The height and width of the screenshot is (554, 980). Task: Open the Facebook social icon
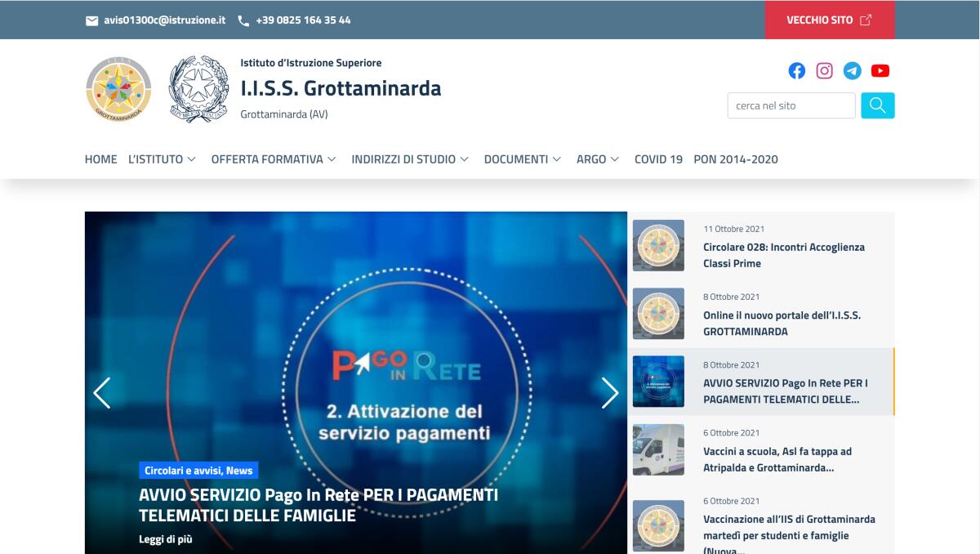[797, 71]
